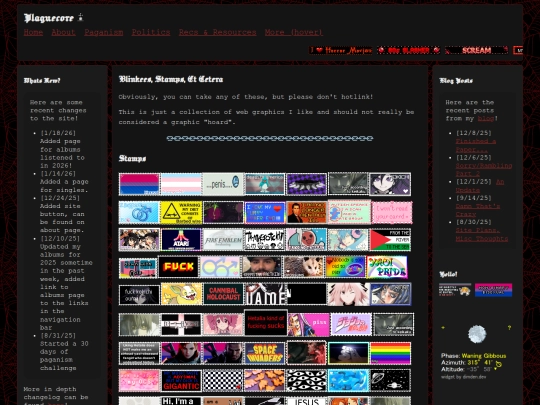Click the planets and stars stamp
This screenshot has height=405, width=540.
(x=390, y=381)
